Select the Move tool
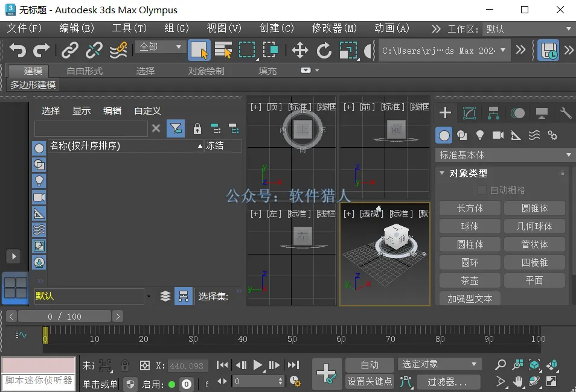This screenshot has width=576, height=392. pos(299,50)
